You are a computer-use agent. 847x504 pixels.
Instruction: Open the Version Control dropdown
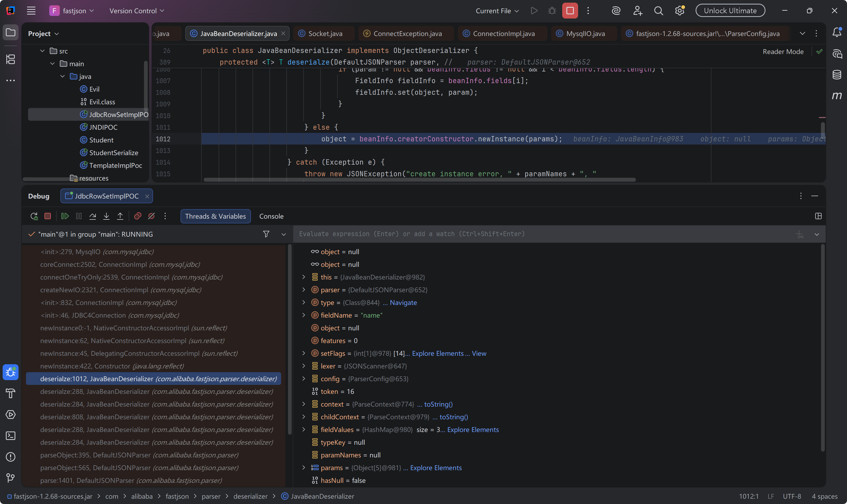[x=137, y=11]
